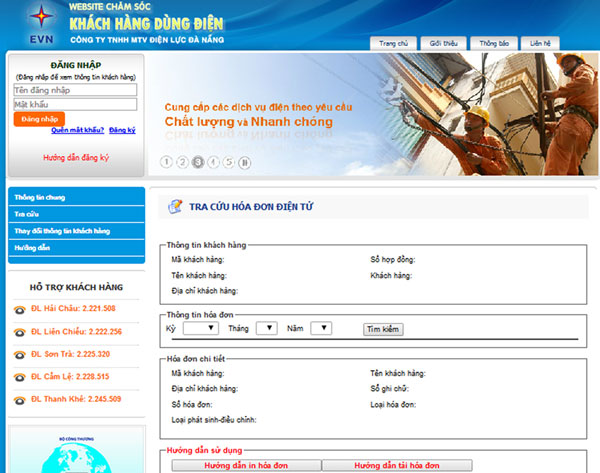
Task: Click the Số hợp đồng label
Action: [393, 260]
